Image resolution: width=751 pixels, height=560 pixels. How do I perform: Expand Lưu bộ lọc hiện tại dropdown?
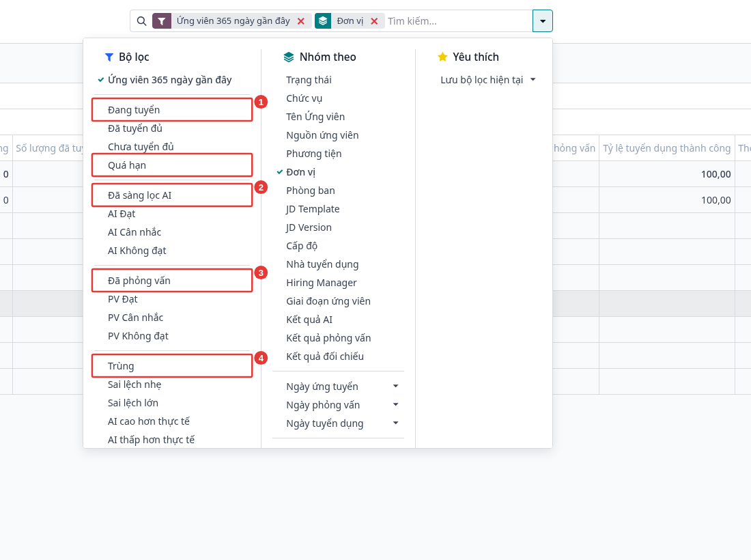pyautogui.click(x=487, y=80)
